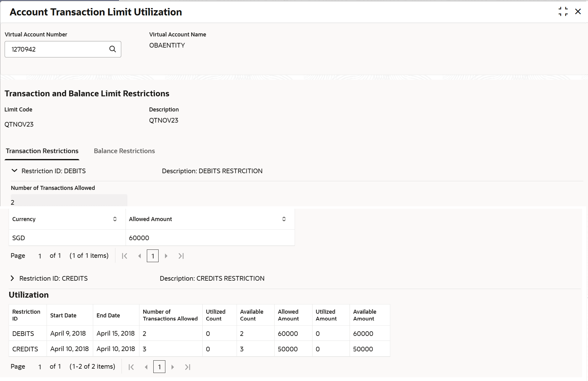Select the CREDITS row in the Utilization table
The width and height of the screenshot is (588, 381).
pos(199,349)
